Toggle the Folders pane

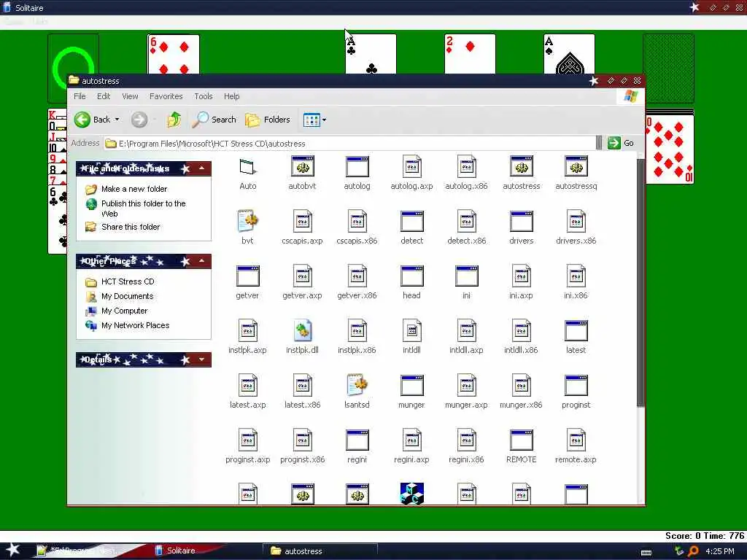pos(268,120)
